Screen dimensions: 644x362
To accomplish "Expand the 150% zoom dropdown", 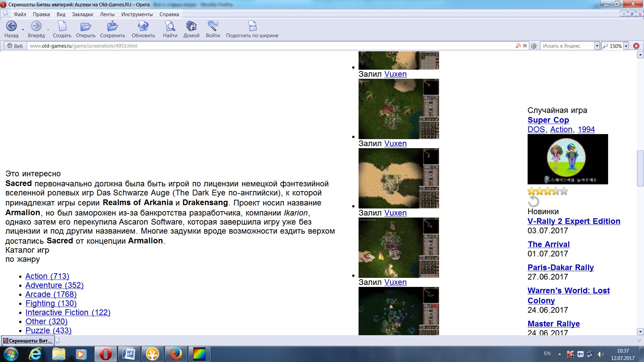I will pyautogui.click(x=626, y=46).
